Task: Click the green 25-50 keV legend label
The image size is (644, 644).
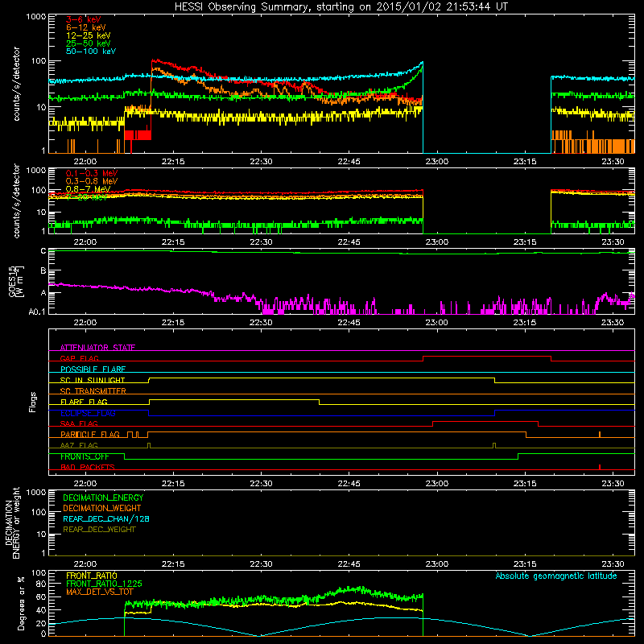Action: 88,43
